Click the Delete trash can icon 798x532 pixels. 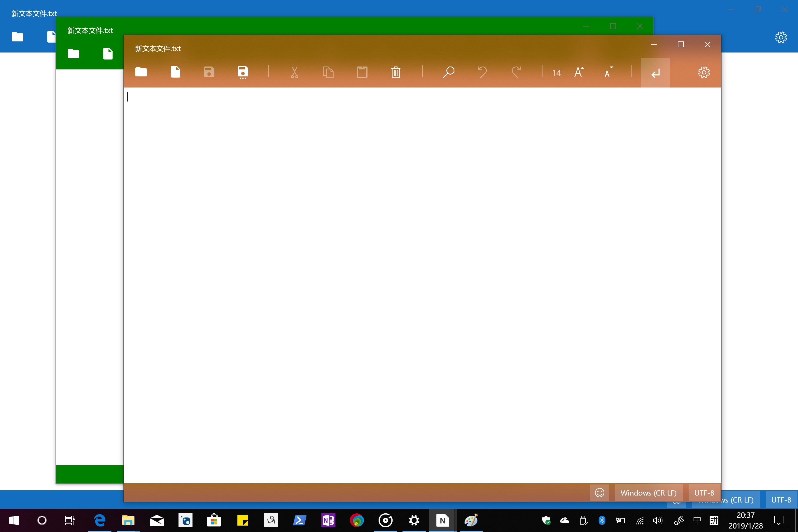coord(395,72)
